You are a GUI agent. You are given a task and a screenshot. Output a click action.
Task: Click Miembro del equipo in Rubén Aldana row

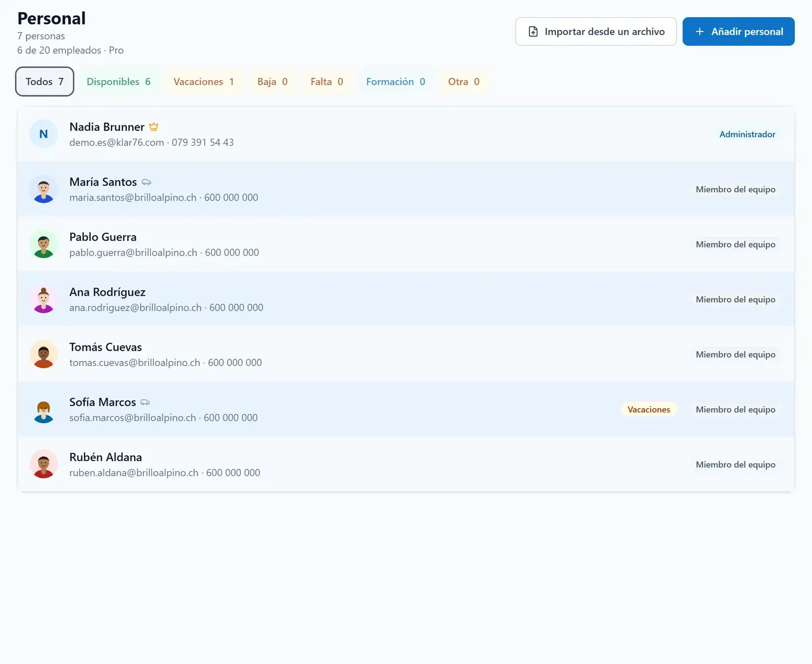click(735, 464)
